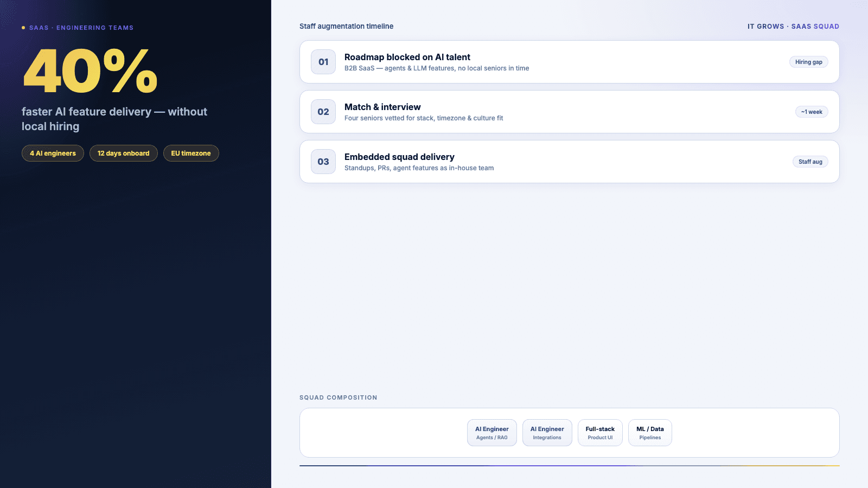The image size is (868, 488).
Task: Open the AI Engineer Agents / RAG card
Action: coord(492,433)
